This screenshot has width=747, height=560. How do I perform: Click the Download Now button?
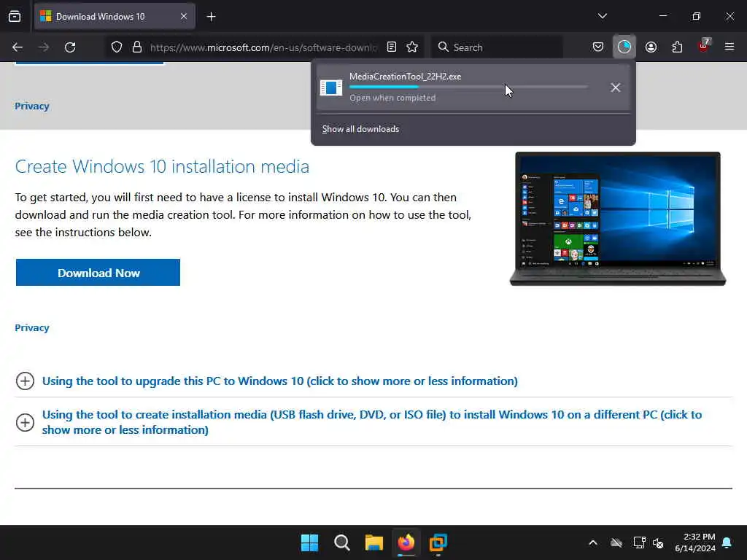pos(98,273)
